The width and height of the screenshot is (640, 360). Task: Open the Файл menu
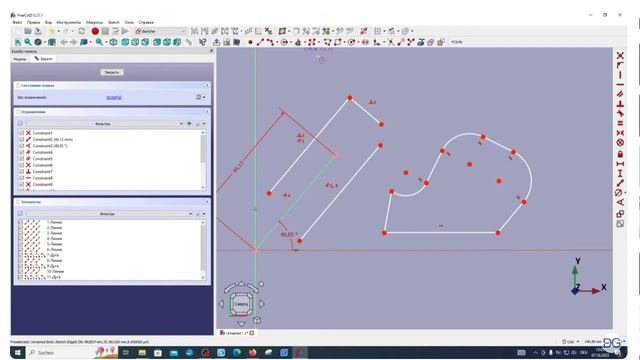tap(17, 22)
